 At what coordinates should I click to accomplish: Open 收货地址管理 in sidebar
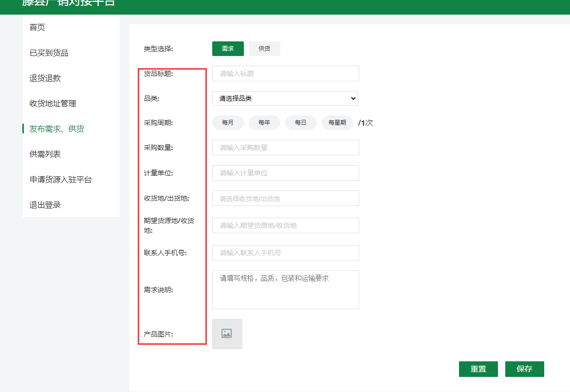pyautogui.click(x=53, y=103)
